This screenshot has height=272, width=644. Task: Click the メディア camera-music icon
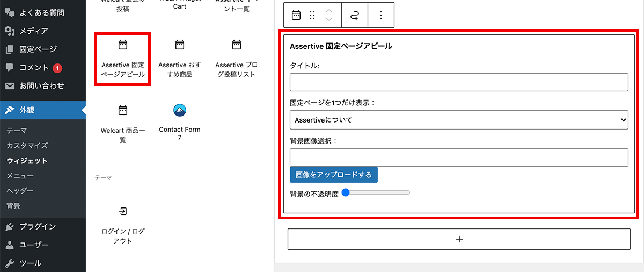(10, 31)
